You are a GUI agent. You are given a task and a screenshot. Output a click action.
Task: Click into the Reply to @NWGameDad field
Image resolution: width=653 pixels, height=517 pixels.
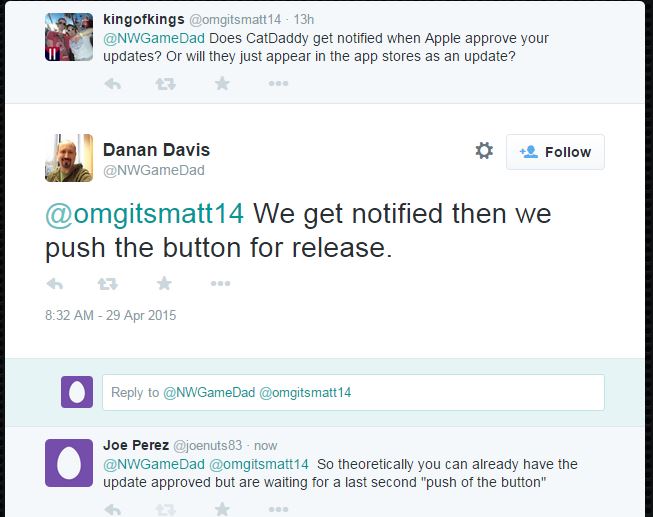353,392
